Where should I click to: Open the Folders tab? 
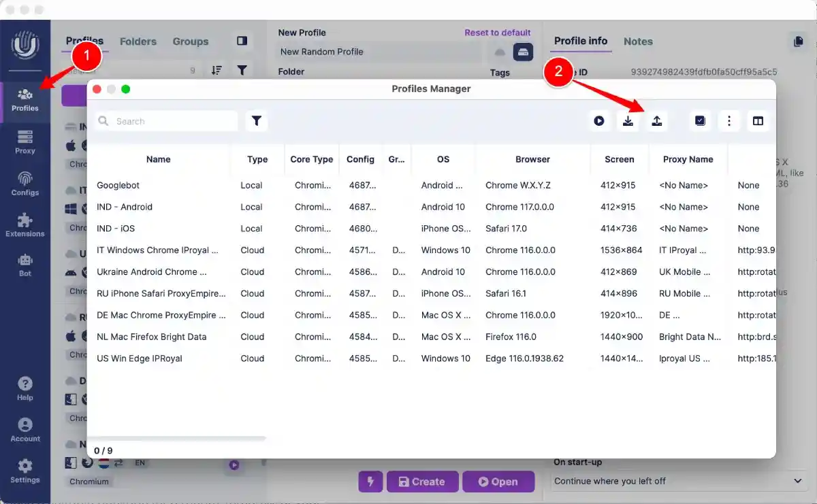click(x=138, y=41)
